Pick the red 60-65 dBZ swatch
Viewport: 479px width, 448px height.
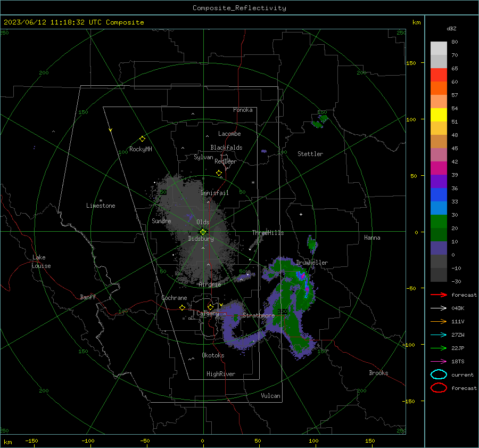[x=439, y=75]
